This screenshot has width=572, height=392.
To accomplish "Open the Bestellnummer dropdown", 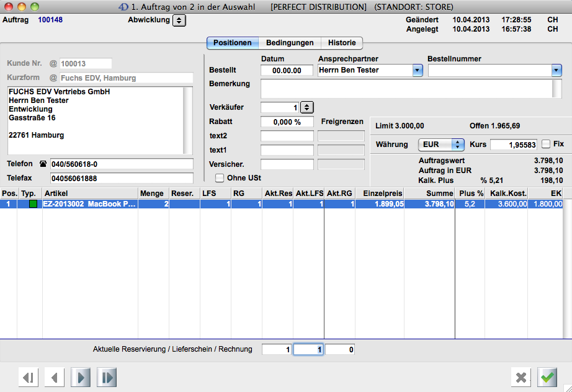I will point(556,71).
